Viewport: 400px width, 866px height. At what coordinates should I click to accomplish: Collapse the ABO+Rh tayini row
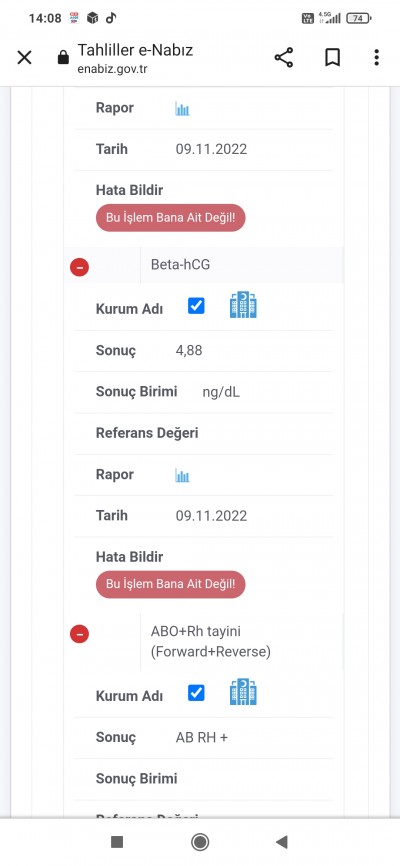(x=80, y=634)
